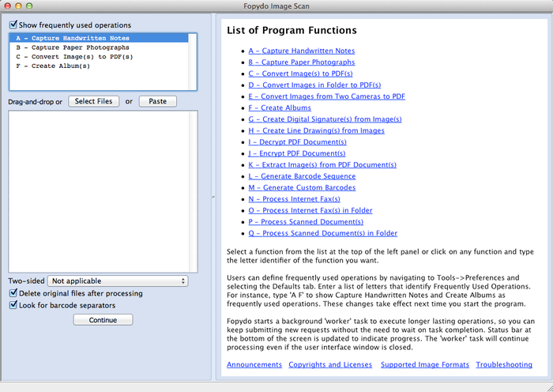Screen dimensions: 553x392
Task: Open L – Generate Barcode Sequence link
Action: click(x=302, y=176)
